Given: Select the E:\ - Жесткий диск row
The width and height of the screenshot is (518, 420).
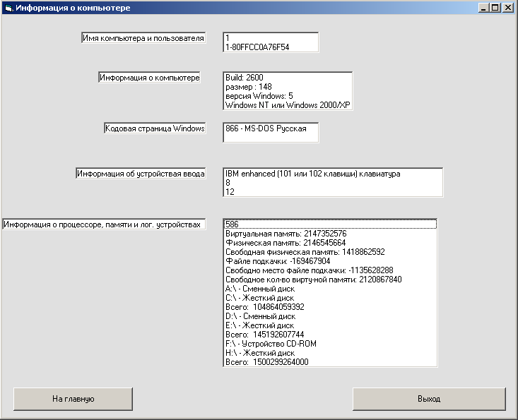Looking at the screenshot, I should (330, 325).
